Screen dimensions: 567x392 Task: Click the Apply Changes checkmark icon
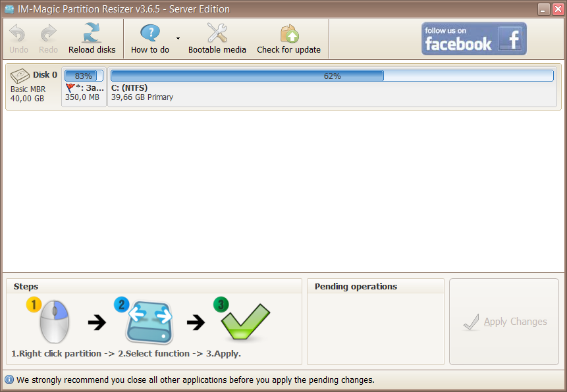pos(472,322)
